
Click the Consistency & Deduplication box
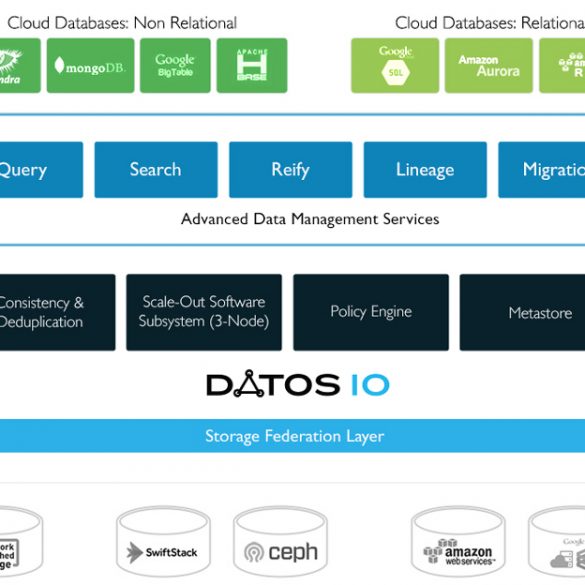(x=57, y=312)
